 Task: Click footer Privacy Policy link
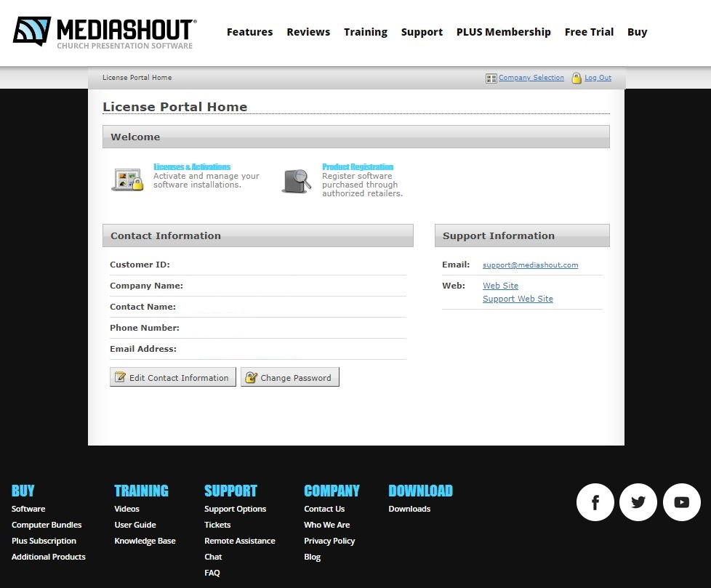click(x=329, y=541)
